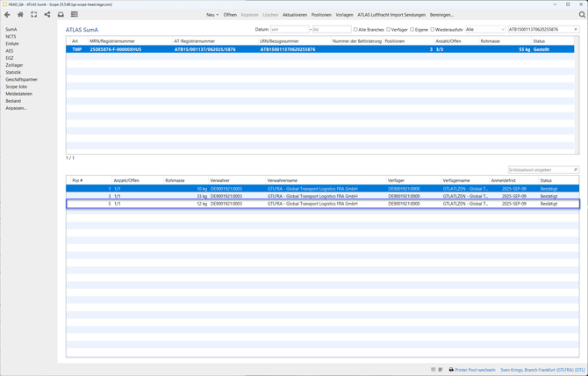The height and width of the screenshot is (376, 588).
Task: Sort by AT-Registriernummer column header
Action: (215, 41)
